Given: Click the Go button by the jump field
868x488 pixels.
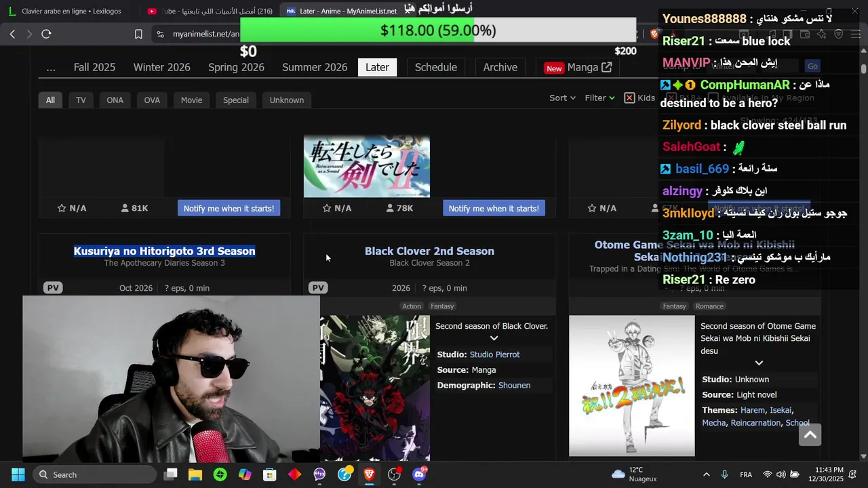Looking at the screenshot, I should coord(812,66).
